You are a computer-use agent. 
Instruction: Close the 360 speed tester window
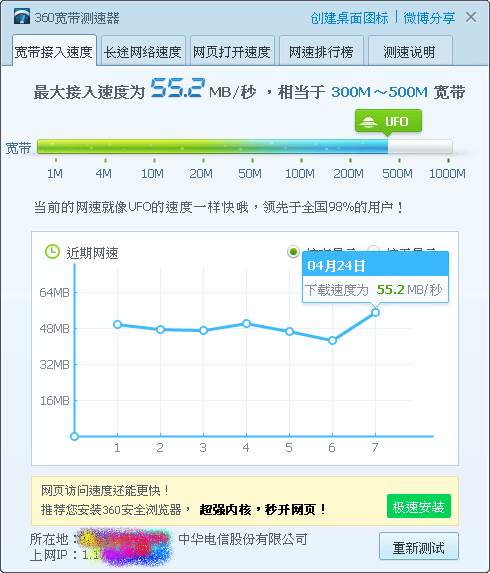point(471,17)
